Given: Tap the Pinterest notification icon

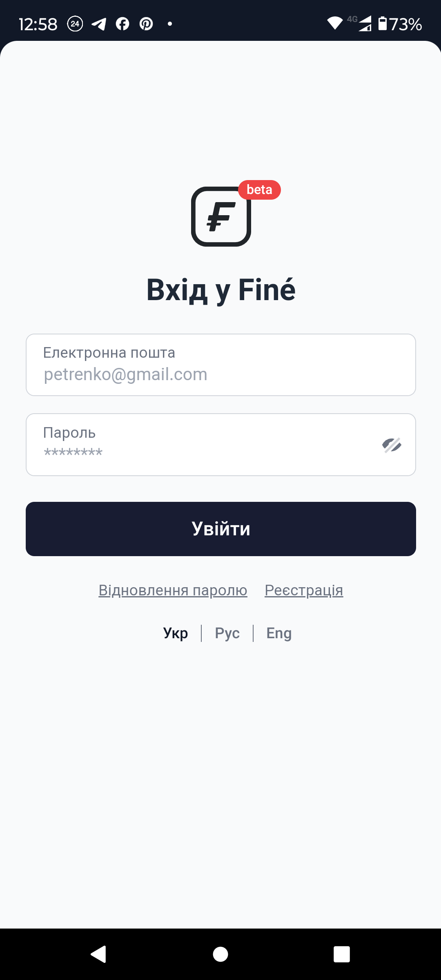Looking at the screenshot, I should pos(146,24).
